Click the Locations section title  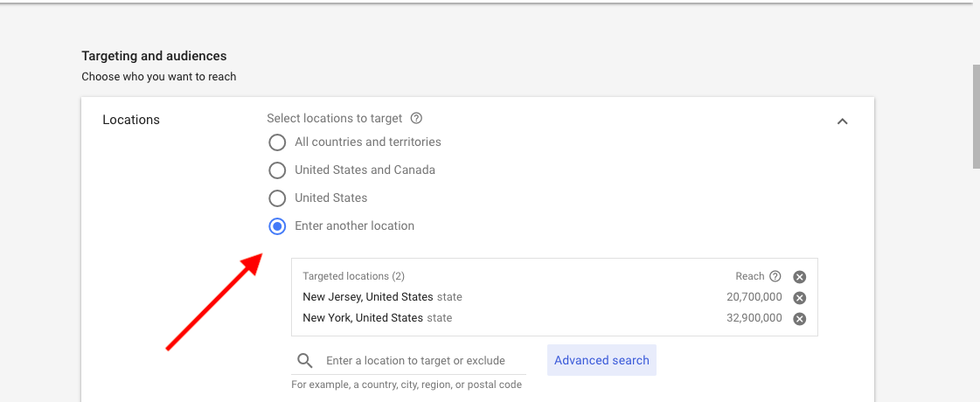(131, 120)
